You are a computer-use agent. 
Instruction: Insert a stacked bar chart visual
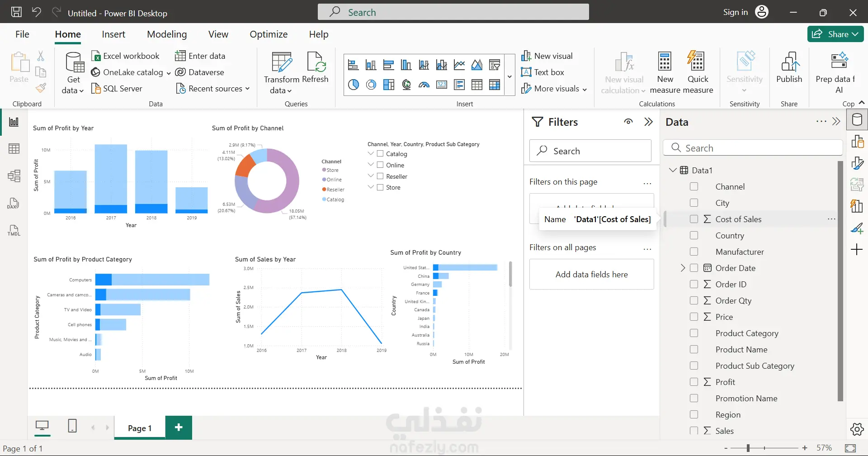click(353, 65)
